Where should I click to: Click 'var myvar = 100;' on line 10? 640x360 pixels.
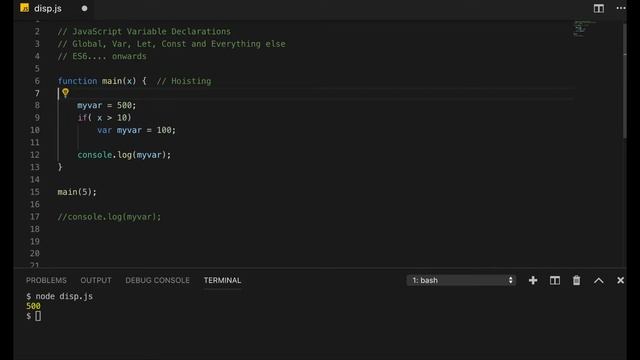coord(136,130)
